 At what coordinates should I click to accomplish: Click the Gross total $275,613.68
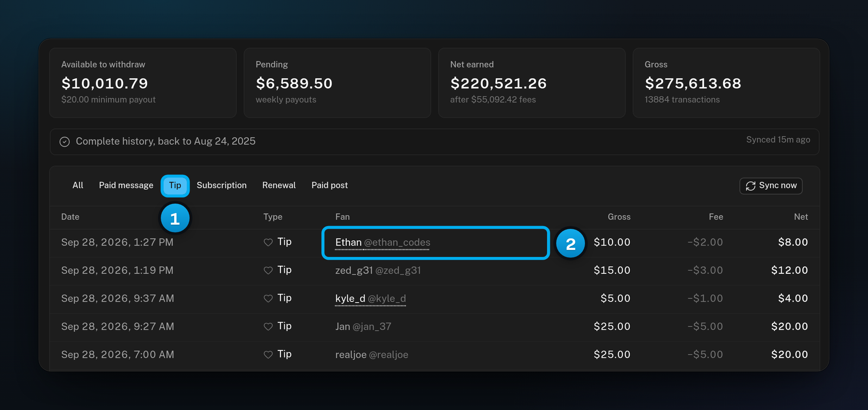coord(693,84)
